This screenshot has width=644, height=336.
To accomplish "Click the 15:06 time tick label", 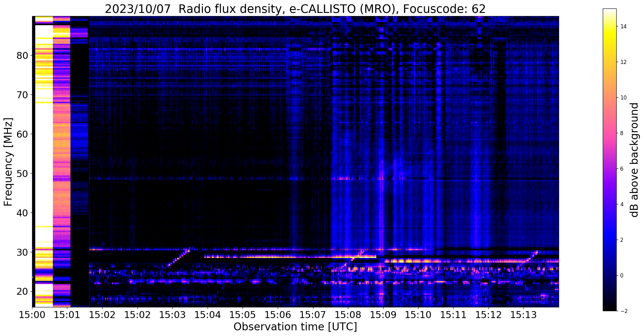I will pyautogui.click(x=278, y=315).
